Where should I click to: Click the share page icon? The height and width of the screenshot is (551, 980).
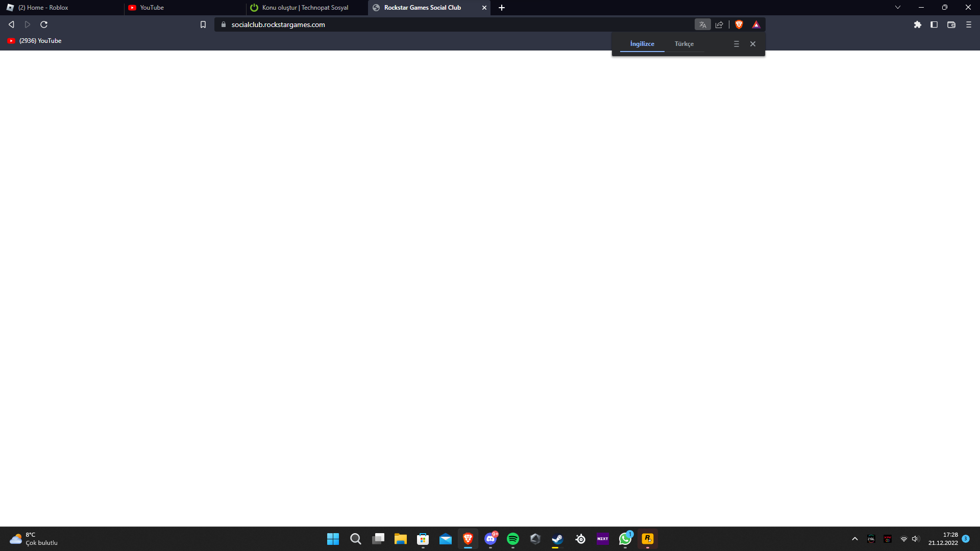[719, 24]
